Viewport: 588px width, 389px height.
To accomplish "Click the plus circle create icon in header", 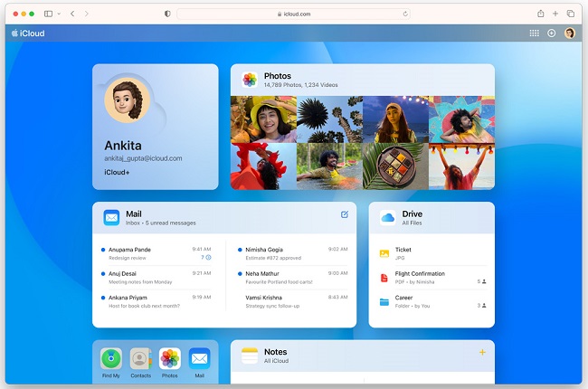I will (551, 33).
